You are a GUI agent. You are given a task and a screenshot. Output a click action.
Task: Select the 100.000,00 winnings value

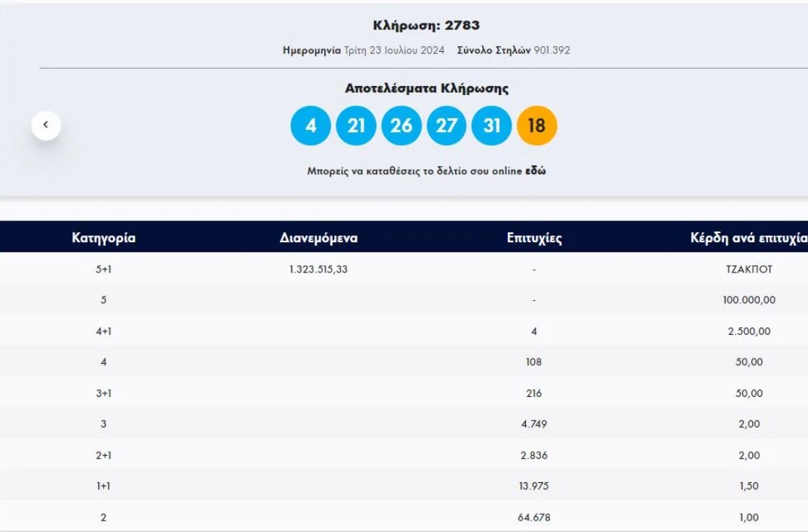(748, 300)
